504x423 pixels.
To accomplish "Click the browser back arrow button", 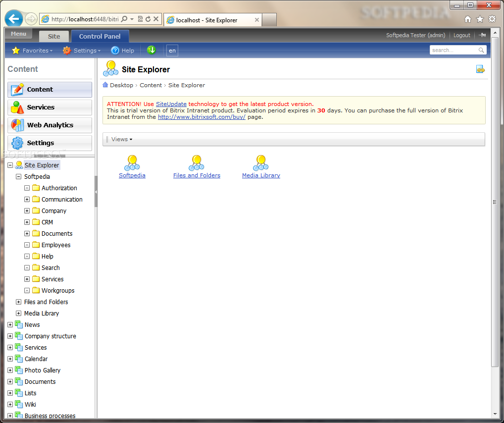I will click(x=14, y=19).
